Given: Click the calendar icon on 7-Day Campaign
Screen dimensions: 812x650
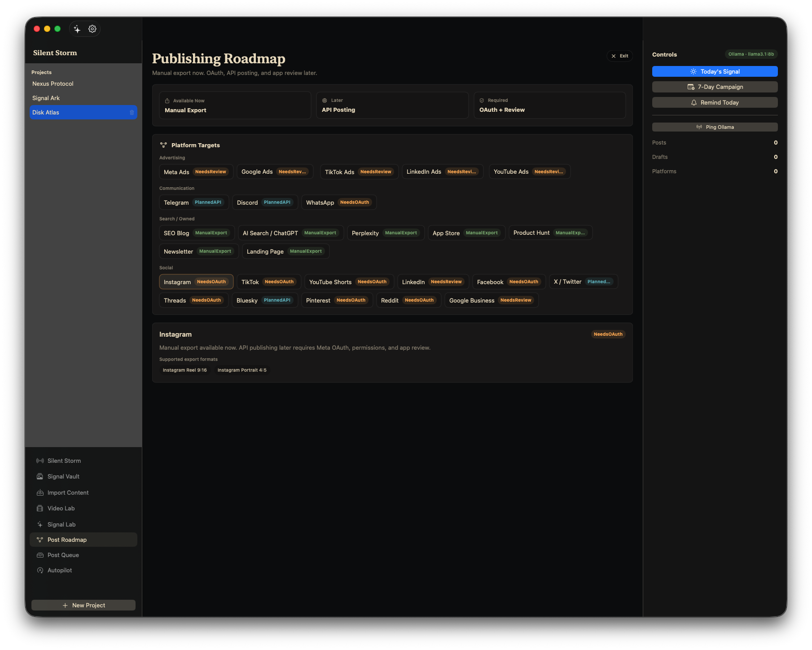Looking at the screenshot, I should coord(691,87).
